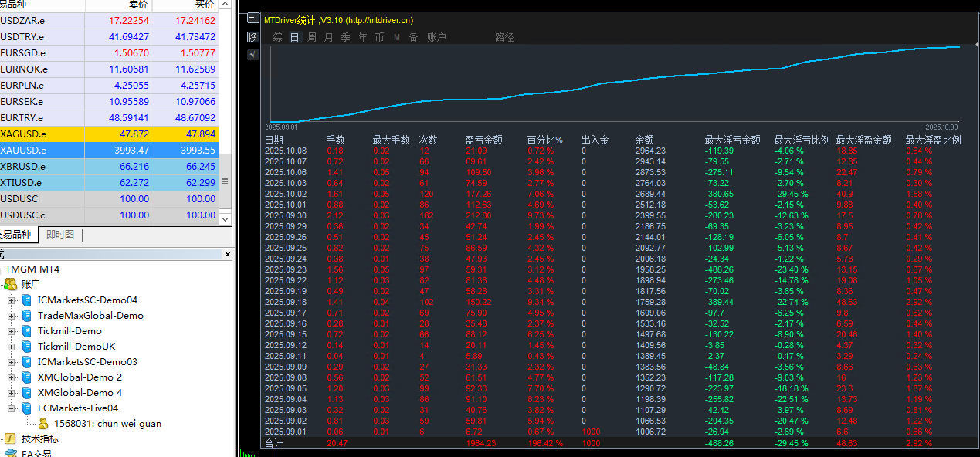Image resolution: width=980 pixels, height=457 pixels.
Task: Click the EA交易 expert advisors icon
Action: click(x=10, y=454)
